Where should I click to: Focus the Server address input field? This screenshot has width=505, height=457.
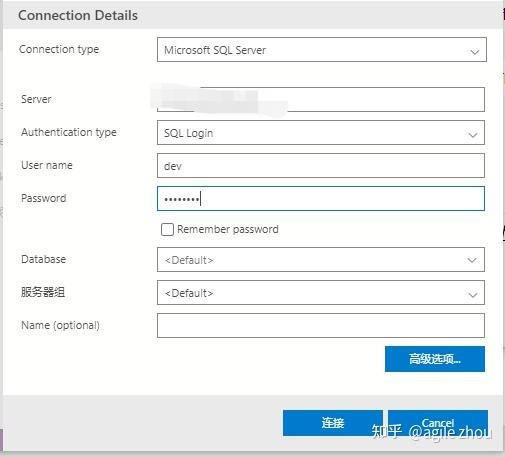point(321,99)
